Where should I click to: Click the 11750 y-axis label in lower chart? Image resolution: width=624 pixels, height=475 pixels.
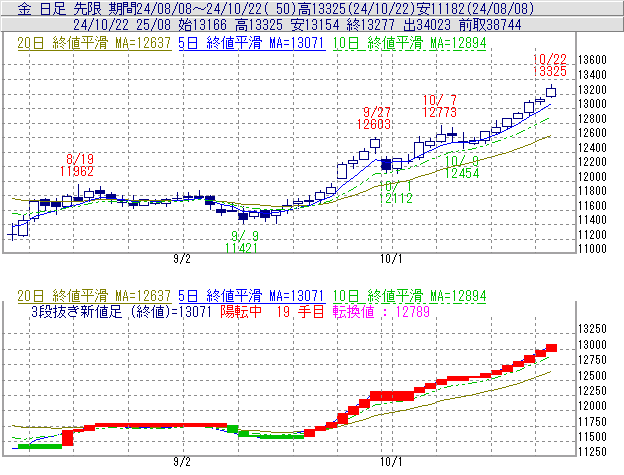(592, 422)
